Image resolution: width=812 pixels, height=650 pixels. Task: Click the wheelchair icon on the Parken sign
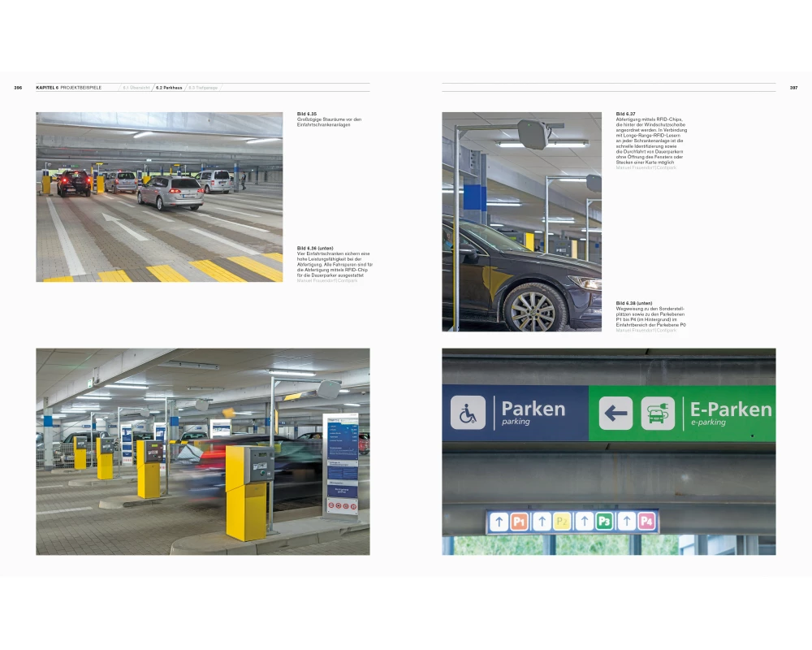pyautogui.click(x=468, y=413)
